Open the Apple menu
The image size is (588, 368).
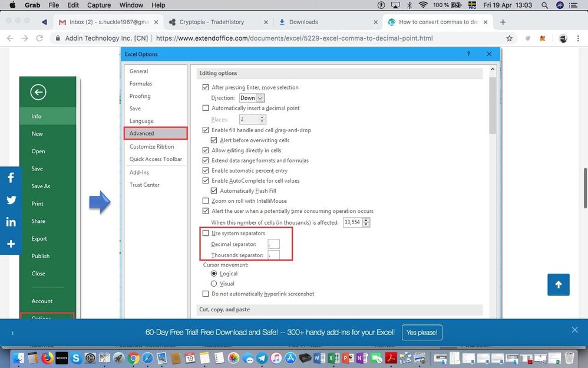[12, 5]
